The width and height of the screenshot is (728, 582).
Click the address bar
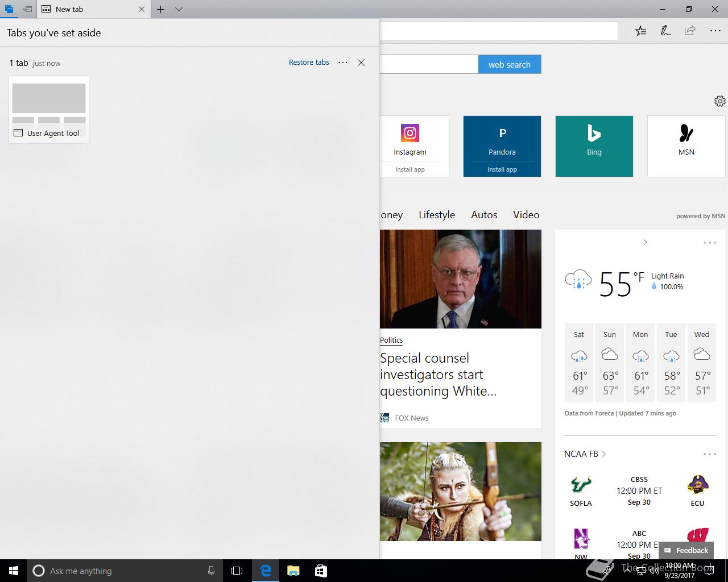(499, 31)
